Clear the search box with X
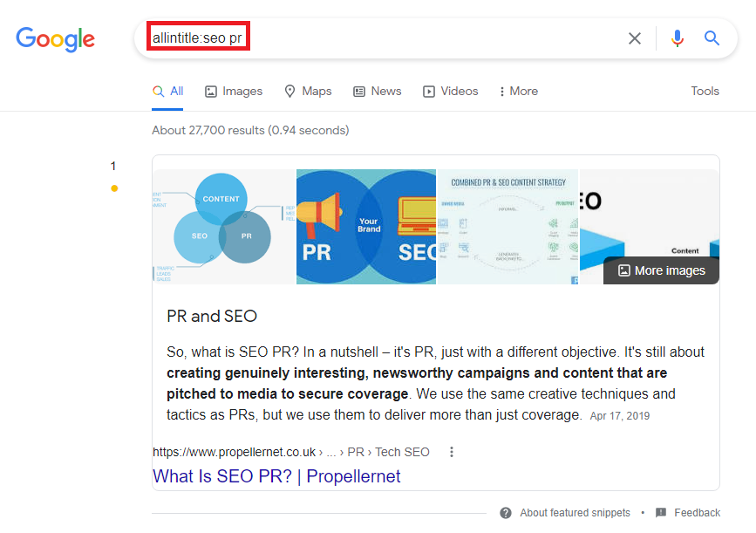Screen dimensions: 756x533 [635, 38]
